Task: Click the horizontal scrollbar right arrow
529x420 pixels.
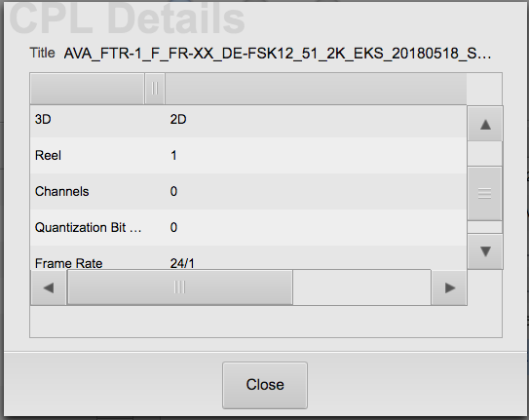Action: point(449,287)
